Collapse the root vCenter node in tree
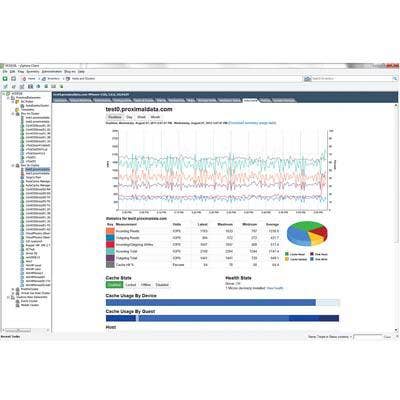 4,94
